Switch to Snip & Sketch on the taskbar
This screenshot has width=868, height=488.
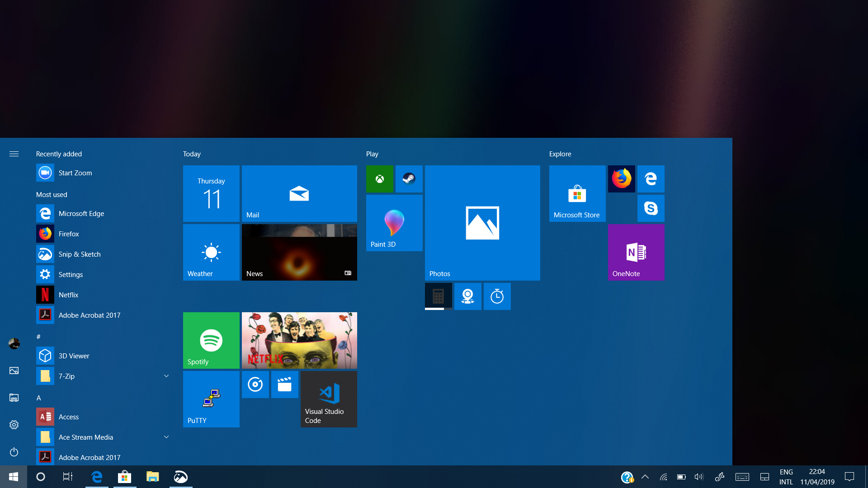pos(181,477)
